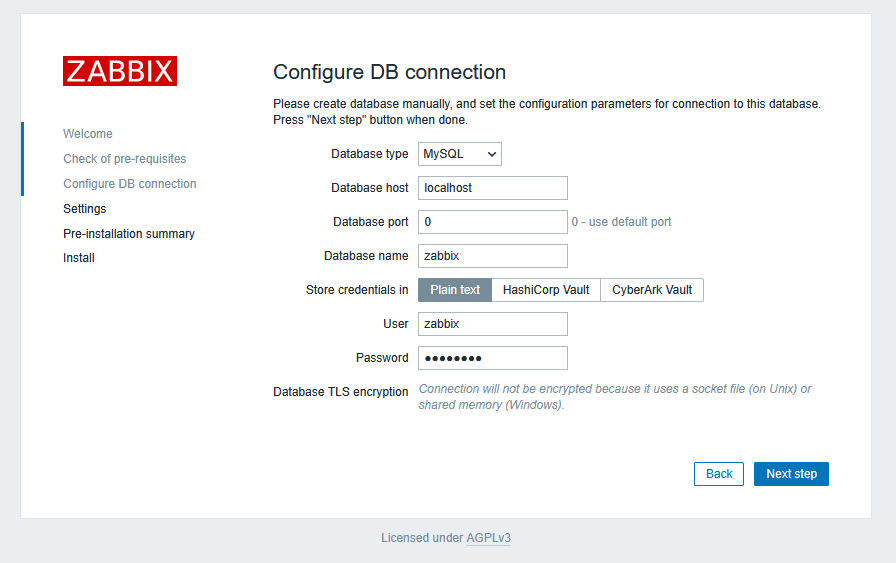Click Install step in sidebar
The height and width of the screenshot is (563, 896).
coord(79,258)
